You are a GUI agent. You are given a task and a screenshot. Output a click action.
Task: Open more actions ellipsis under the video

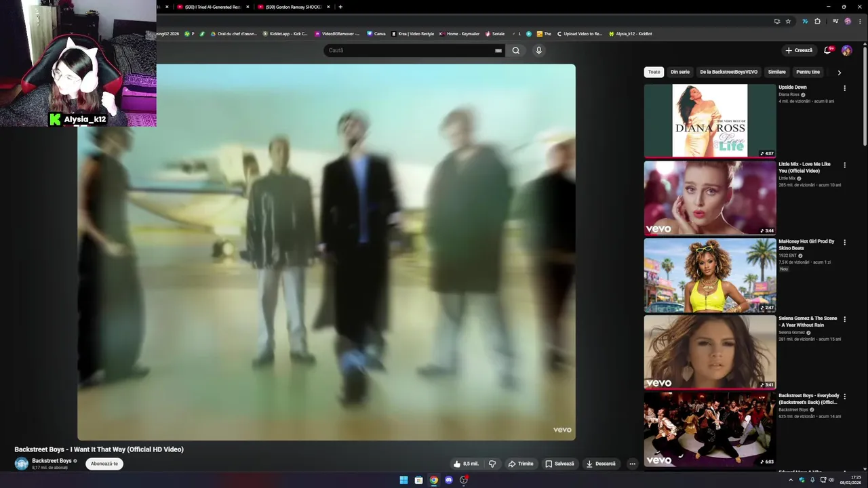pos(632,464)
